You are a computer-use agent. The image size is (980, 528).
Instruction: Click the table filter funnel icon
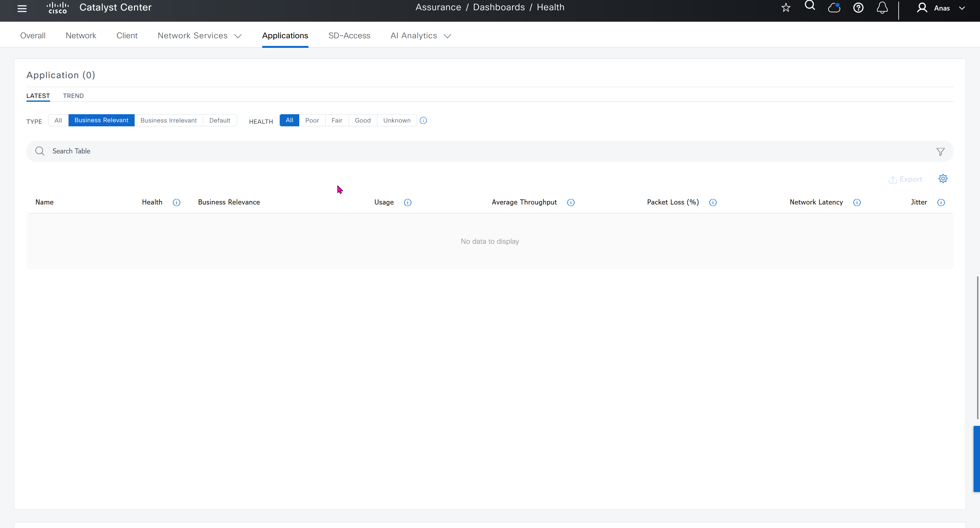[940, 152]
